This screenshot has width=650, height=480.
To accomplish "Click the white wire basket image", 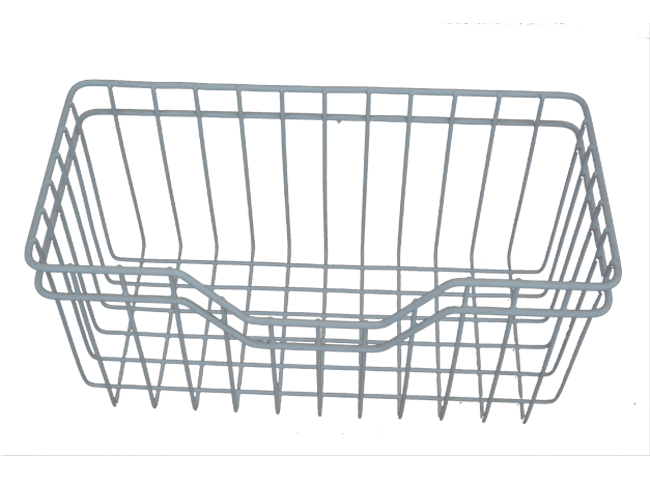I will [x=323, y=252].
